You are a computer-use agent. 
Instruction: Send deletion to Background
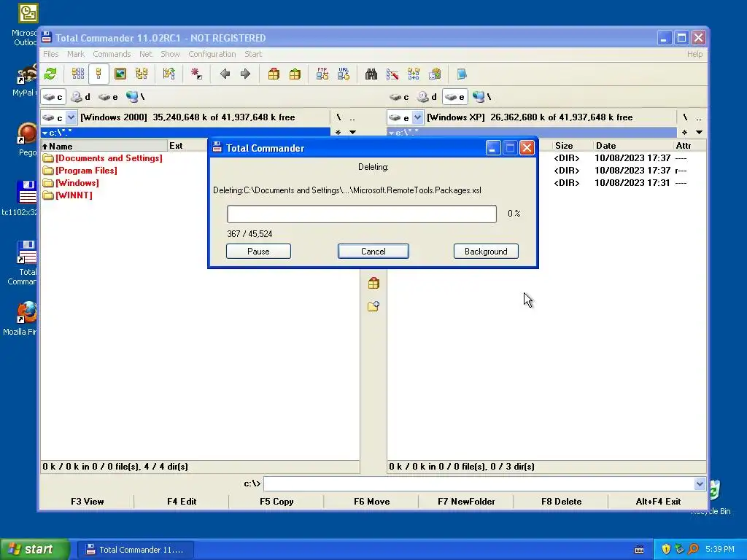coord(486,252)
